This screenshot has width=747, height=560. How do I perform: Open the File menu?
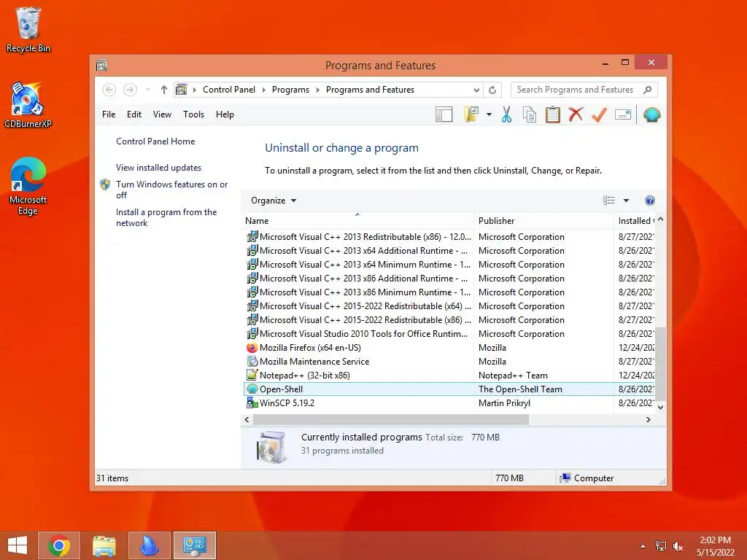(x=109, y=114)
